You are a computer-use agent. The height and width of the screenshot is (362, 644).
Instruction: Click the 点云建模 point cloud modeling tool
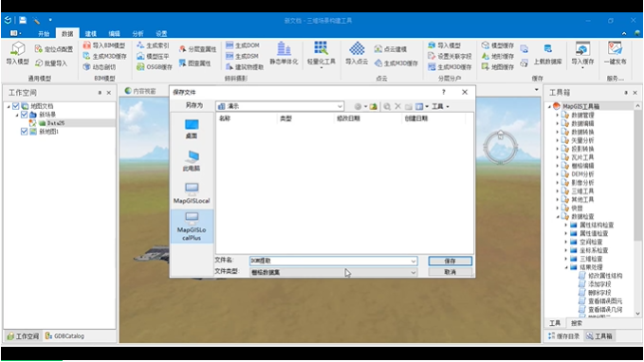click(391, 49)
